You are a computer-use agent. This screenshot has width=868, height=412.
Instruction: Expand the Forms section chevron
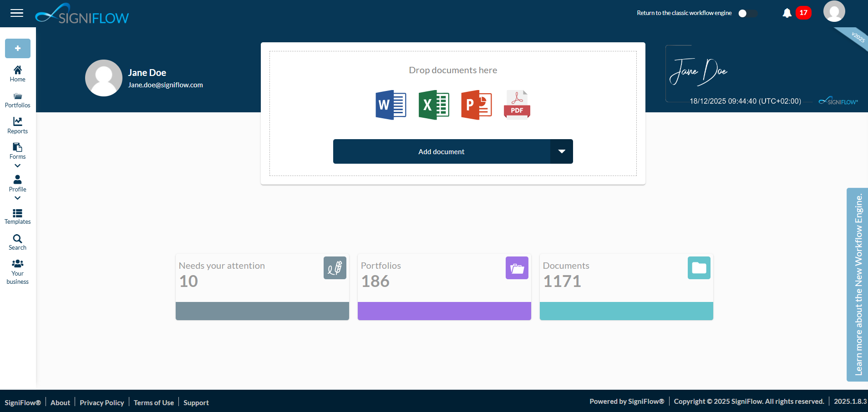click(17, 166)
